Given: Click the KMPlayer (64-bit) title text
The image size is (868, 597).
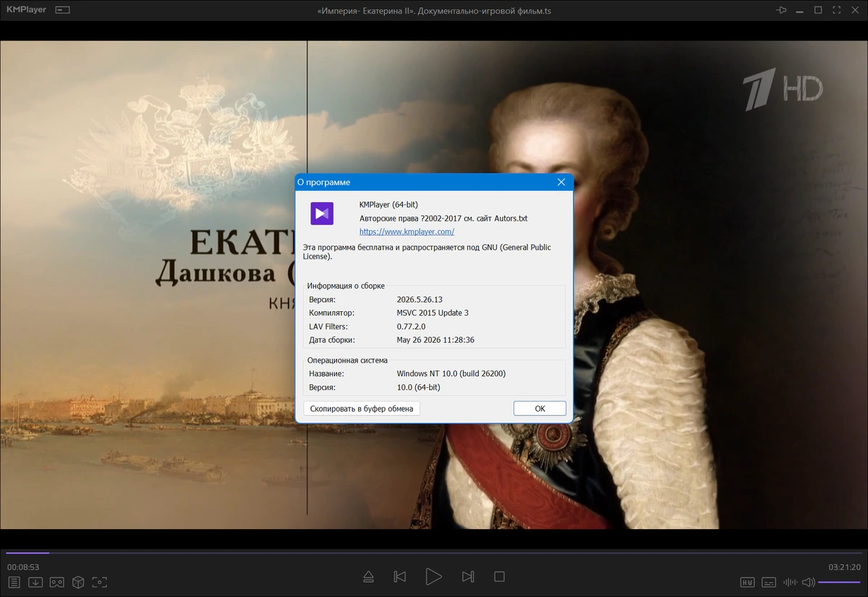Looking at the screenshot, I should click(388, 205).
